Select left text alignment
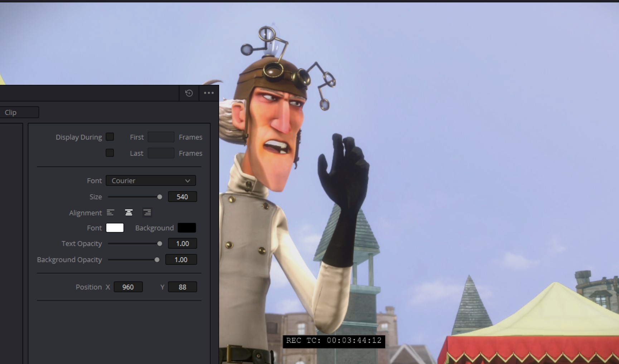The image size is (619, 364). point(110,213)
